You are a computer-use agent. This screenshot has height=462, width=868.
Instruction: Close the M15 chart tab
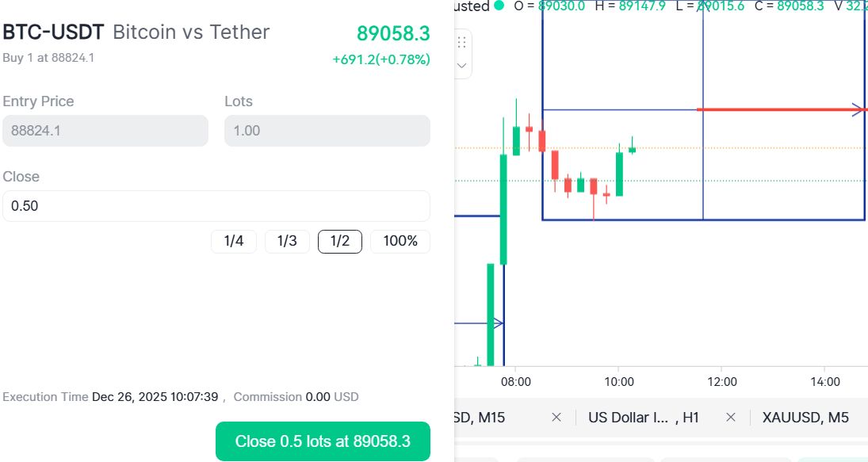coord(556,417)
